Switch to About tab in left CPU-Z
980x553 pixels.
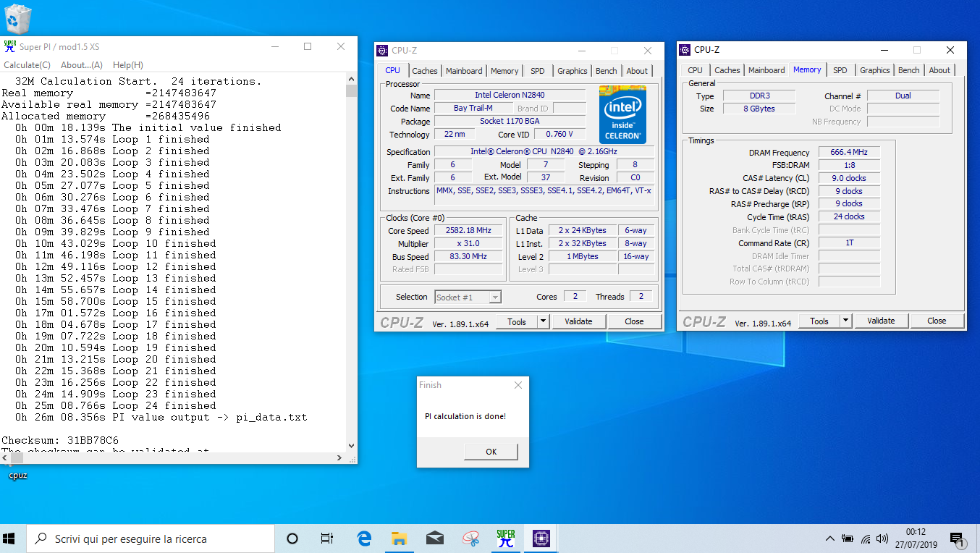pyautogui.click(x=638, y=71)
